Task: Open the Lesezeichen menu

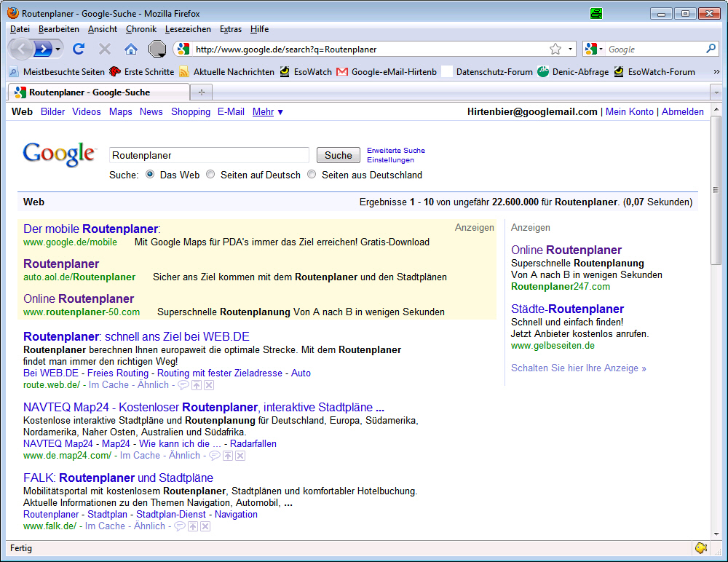Action: point(188,29)
